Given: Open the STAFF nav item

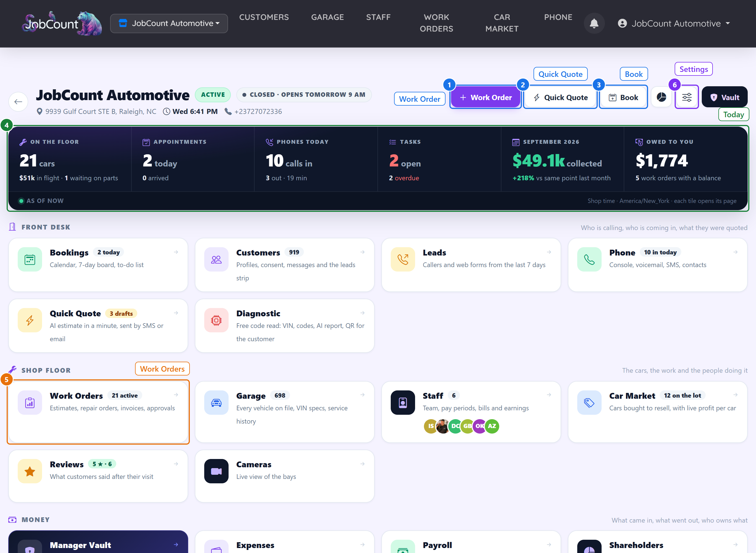Looking at the screenshot, I should (x=378, y=17).
